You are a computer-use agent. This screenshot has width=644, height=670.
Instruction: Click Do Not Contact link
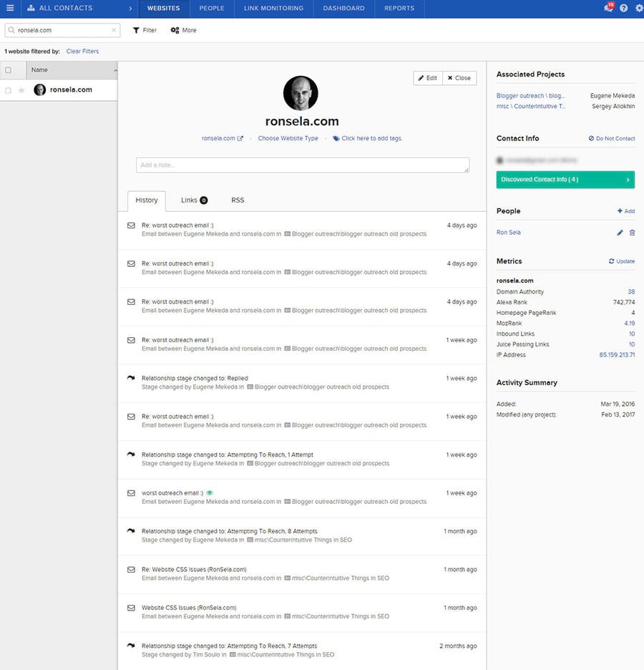click(612, 138)
